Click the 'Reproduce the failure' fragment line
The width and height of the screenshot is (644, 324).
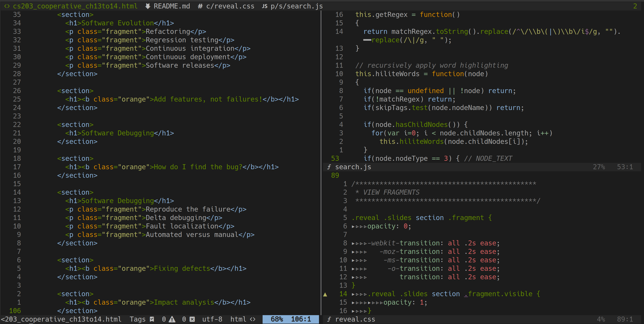pyautogui.click(x=155, y=209)
